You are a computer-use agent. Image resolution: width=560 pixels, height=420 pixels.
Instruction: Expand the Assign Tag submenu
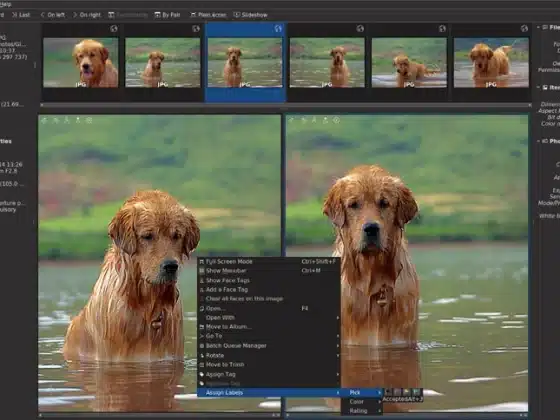(269, 375)
